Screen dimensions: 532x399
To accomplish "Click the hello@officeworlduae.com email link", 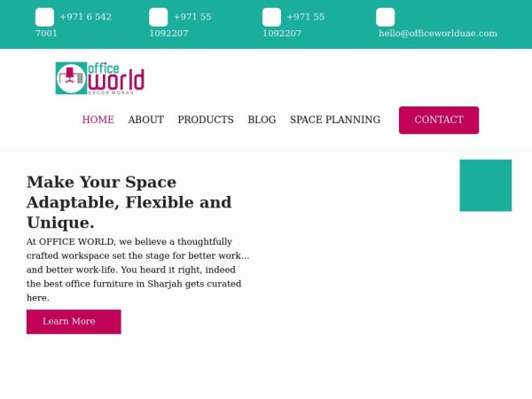I will tap(438, 34).
